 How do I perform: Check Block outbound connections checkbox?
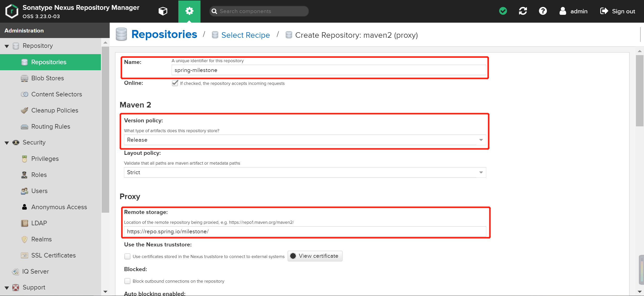coord(128,281)
